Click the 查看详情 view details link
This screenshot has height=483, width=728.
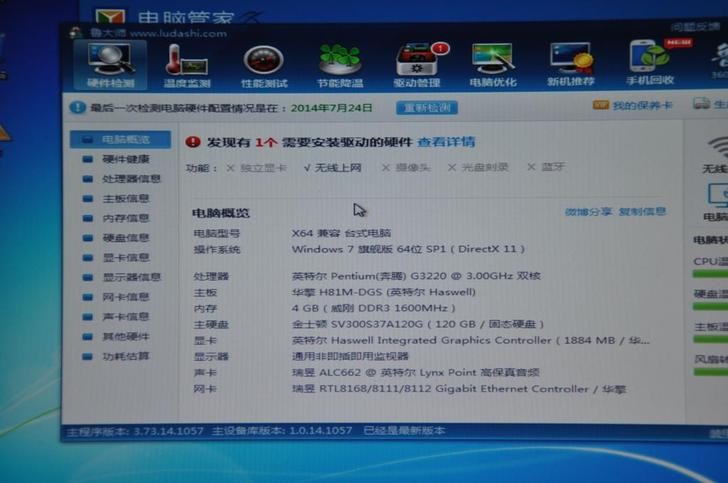[446, 142]
